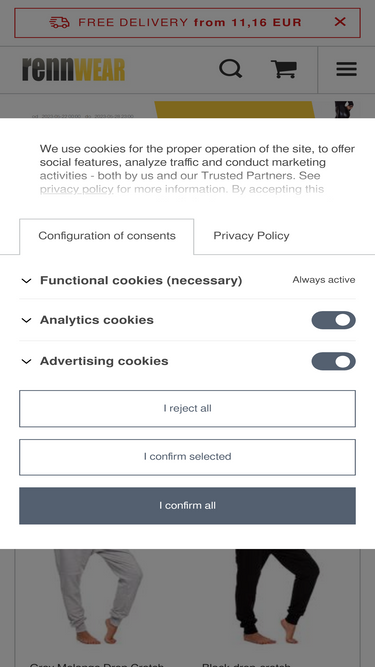Disable the Advertising cookies toggle
The height and width of the screenshot is (667, 375).
(333, 361)
